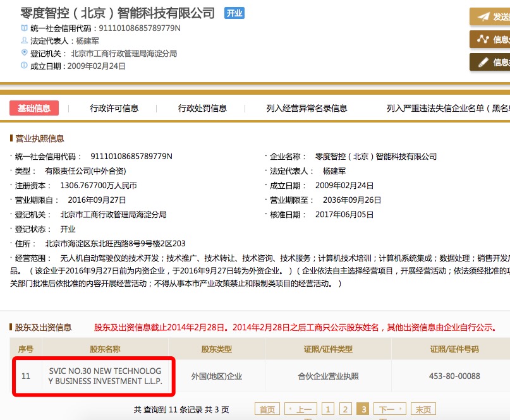The width and height of the screenshot is (510, 420).
Task: Click the 下一 next page button
Action: coord(390,409)
